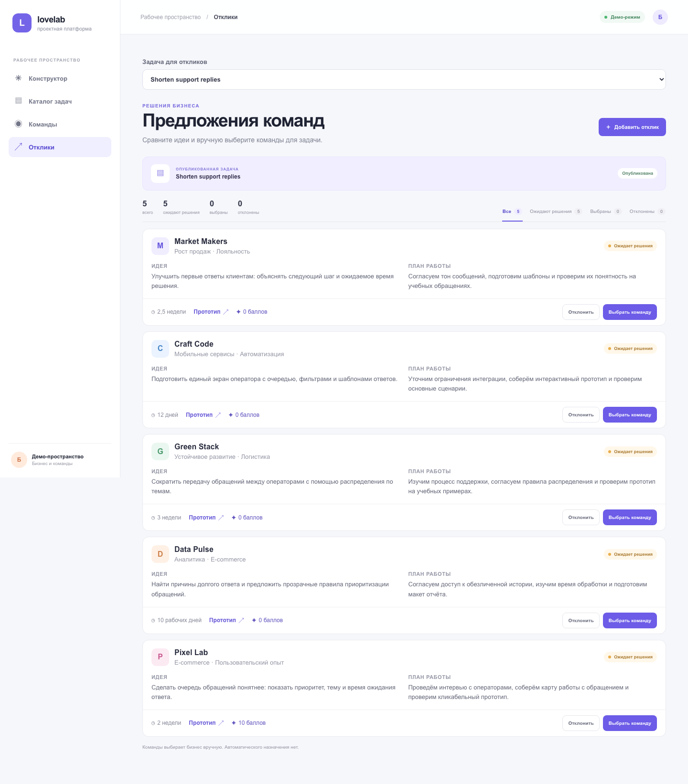The width and height of the screenshot is (688, 784).
Task: Choose the Green Stack team
Action: (630, 518)
